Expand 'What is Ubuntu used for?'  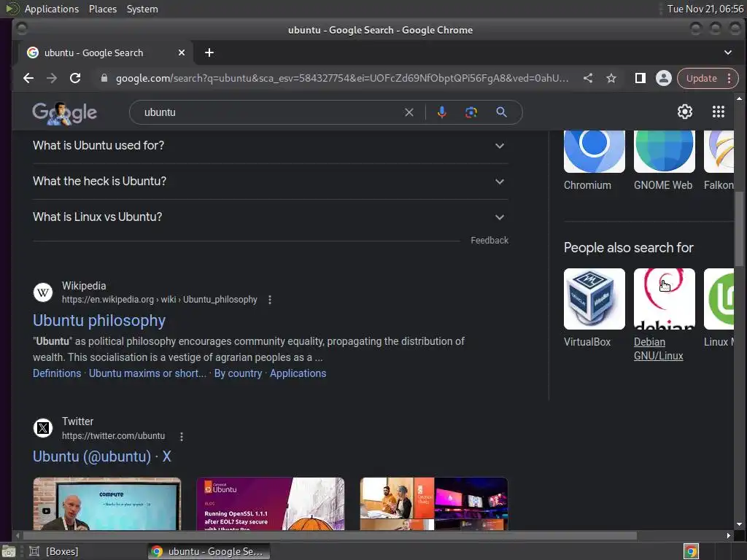(x=270, y=146)
